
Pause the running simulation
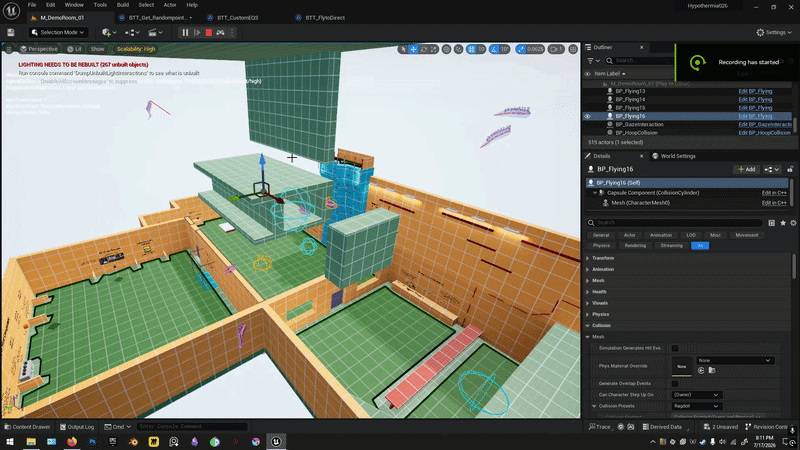coord(185,33)
